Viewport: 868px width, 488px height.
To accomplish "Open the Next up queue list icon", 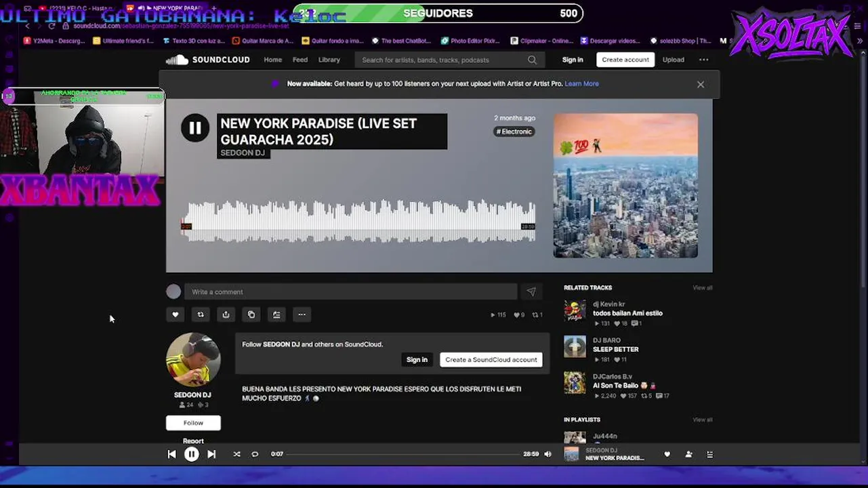I will click(710, 454).
